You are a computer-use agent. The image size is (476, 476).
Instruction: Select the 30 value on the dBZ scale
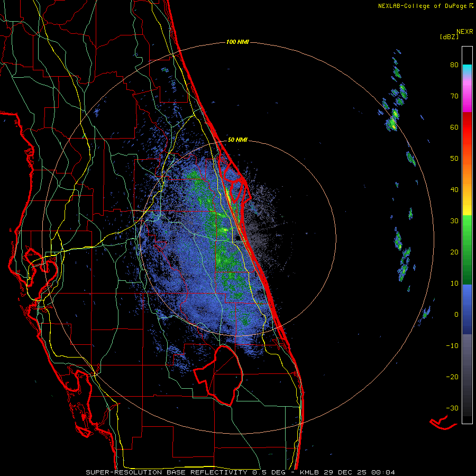pyautogui.click(x=454, y=221)
